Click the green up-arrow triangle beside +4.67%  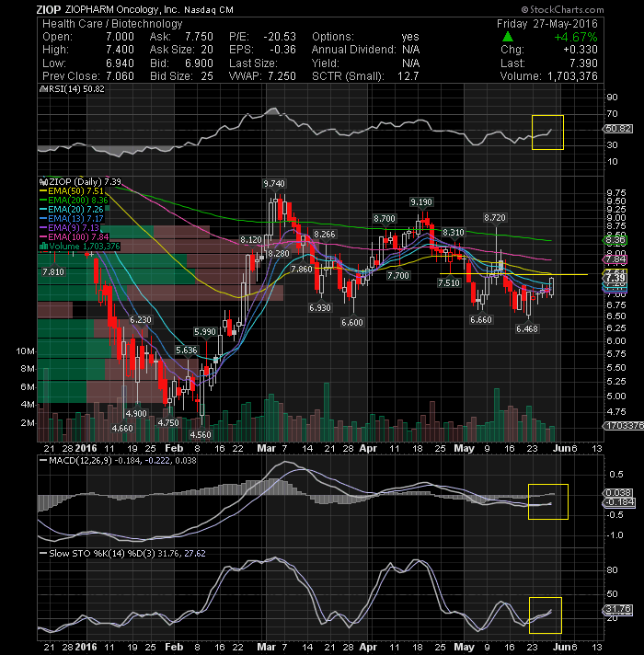coord(508,37)
